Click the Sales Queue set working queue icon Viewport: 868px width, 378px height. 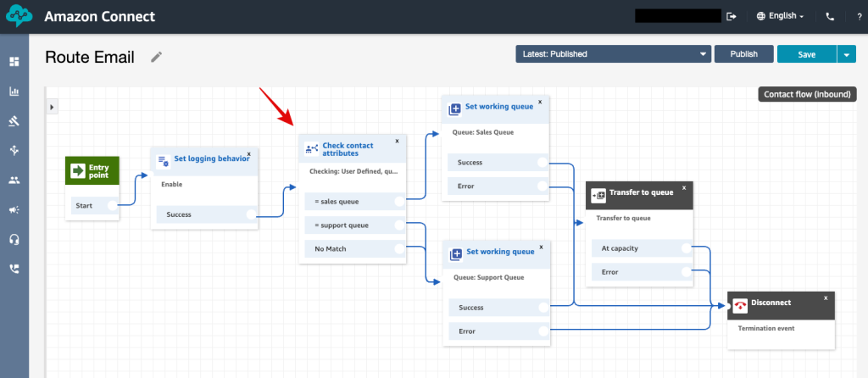click(x=454, y=109)
